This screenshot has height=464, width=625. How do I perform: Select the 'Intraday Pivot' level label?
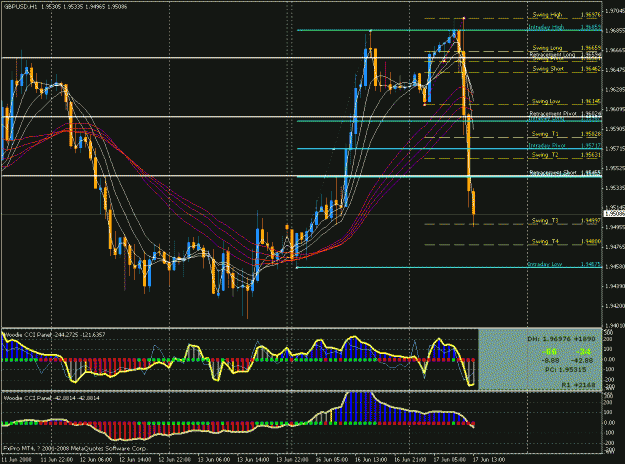(546, 145)
